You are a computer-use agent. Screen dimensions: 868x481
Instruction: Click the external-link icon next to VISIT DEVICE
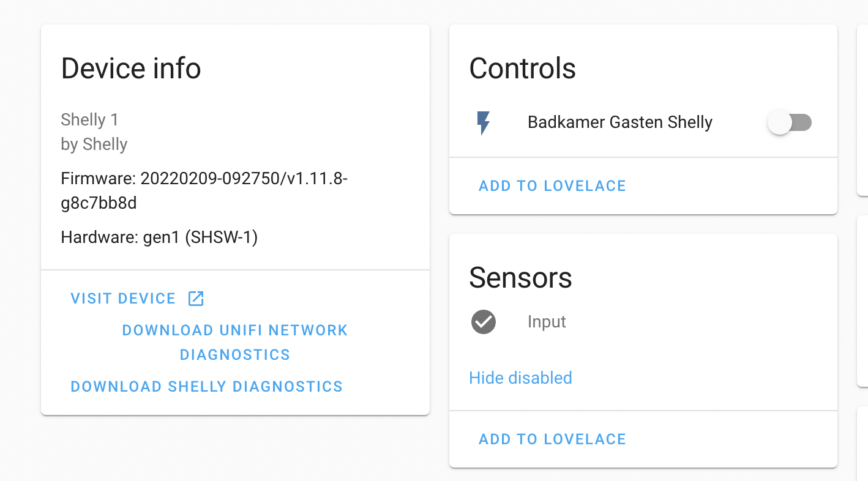pos(195,298)
